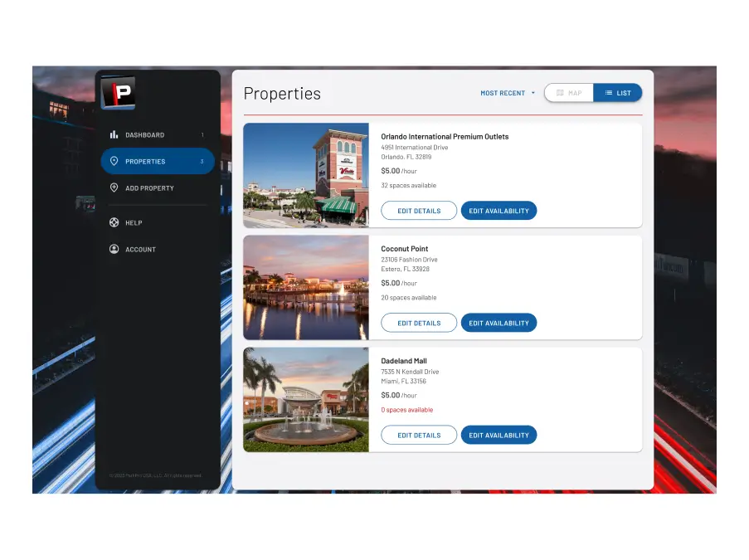
Task: Click the Add Property pin-plus icon
Action: [114, 187]
